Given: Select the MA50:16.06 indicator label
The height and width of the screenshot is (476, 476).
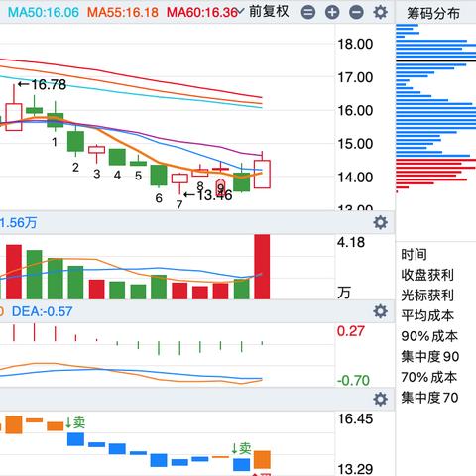Looking at the screenshot, I should tap(44, 13).
